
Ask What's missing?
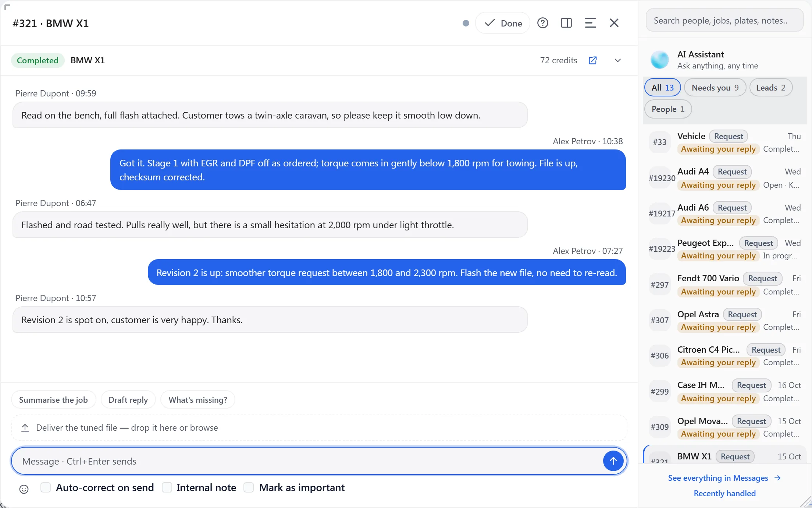pyautogui.click(x=198, y=400)
